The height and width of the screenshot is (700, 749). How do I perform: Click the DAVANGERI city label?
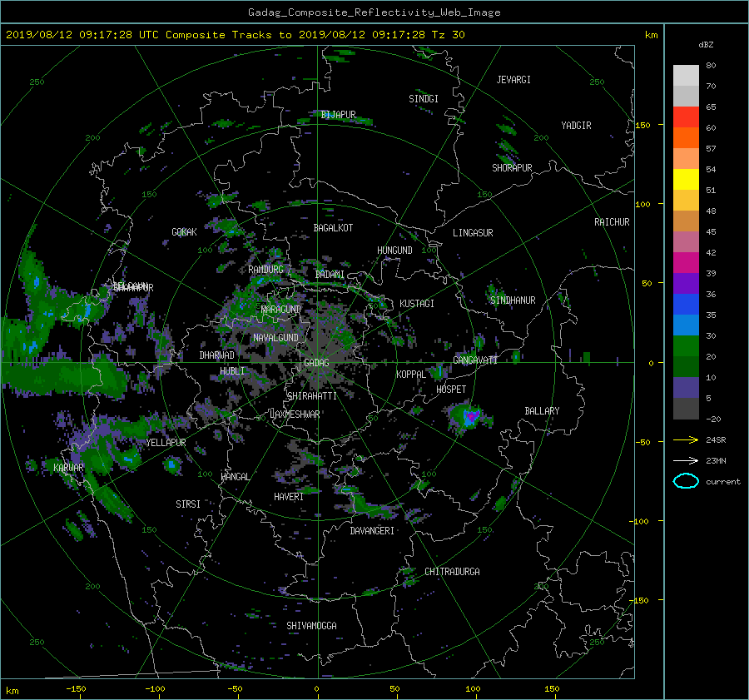(x=372, y=531)
